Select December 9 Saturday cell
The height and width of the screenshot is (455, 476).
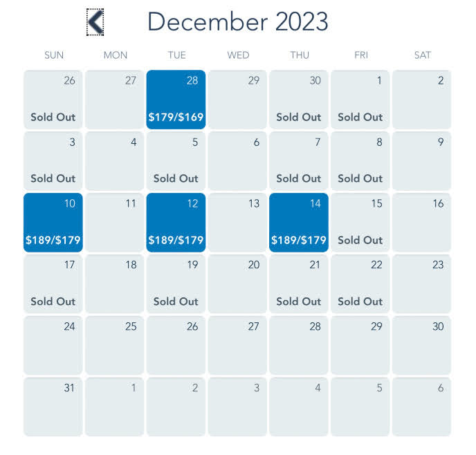[421, 161]
